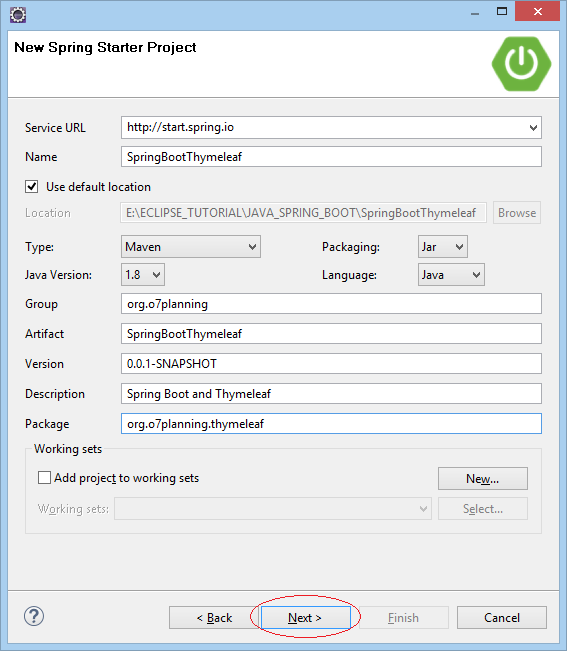The height and width of the screenshot is (651, 567).
Task: Maximize the dialog window
Action: click(502, 11)
